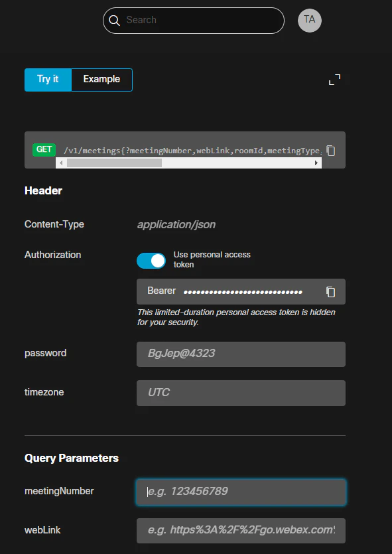Click the /v1/meetings endpoint path text
The height and width of the screenshot is (554, 392).
click(192, 151)
